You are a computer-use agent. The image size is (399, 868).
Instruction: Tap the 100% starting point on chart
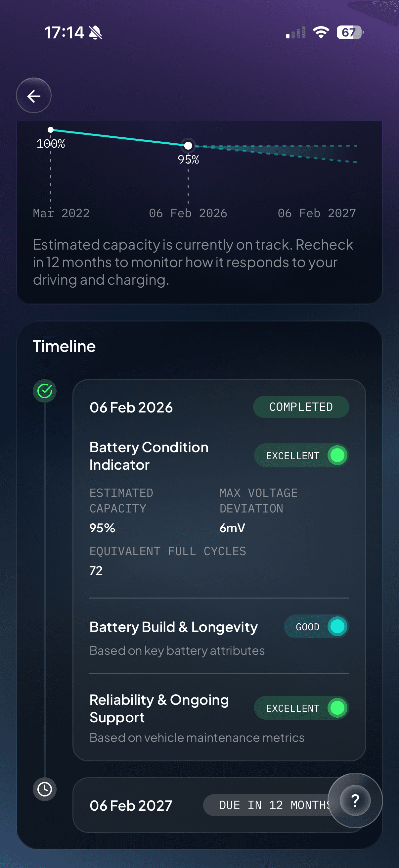(x=51, y=130)
